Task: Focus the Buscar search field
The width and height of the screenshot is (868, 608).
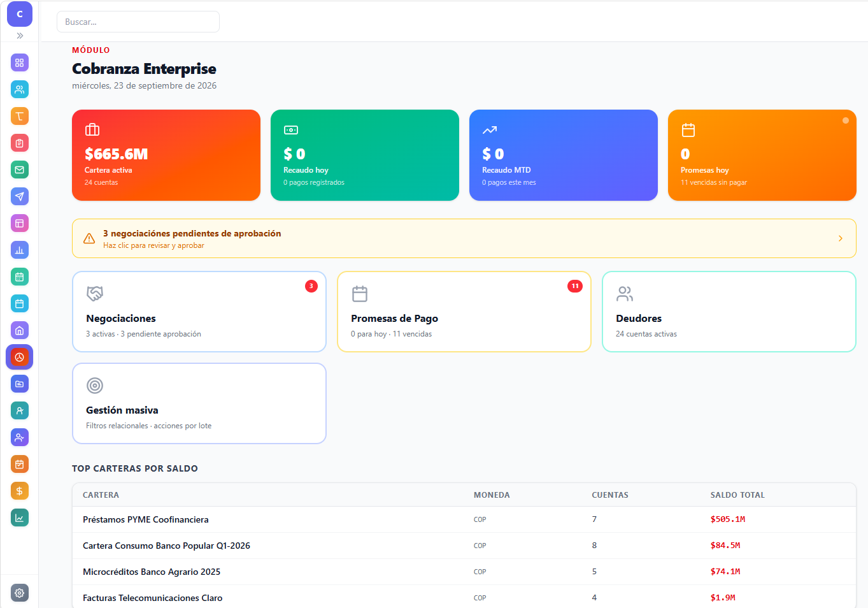Action: point(138,22)
